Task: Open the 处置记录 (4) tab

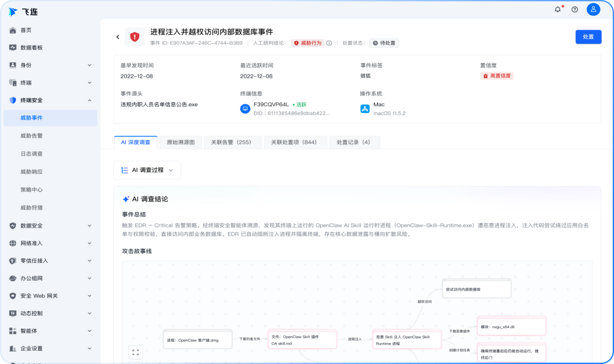Action: pyautogui.click(x=353, y=143)
